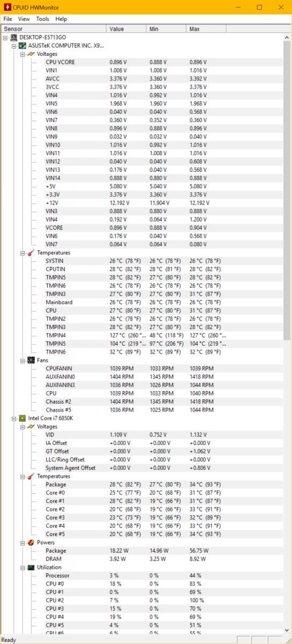Click the vertical scrollbar down arrow
Viewport: 292px width, 644px height.
click(x=287, y=631)
